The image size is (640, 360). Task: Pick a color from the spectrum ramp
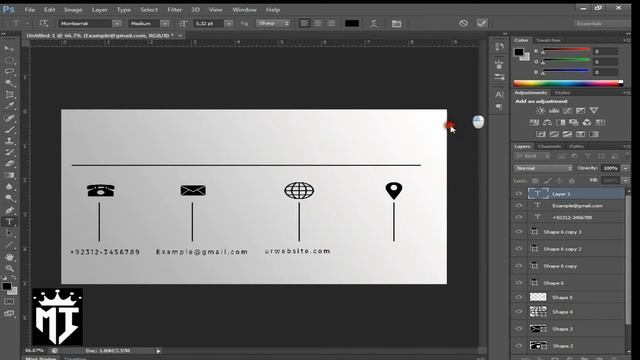click(568, 83)
